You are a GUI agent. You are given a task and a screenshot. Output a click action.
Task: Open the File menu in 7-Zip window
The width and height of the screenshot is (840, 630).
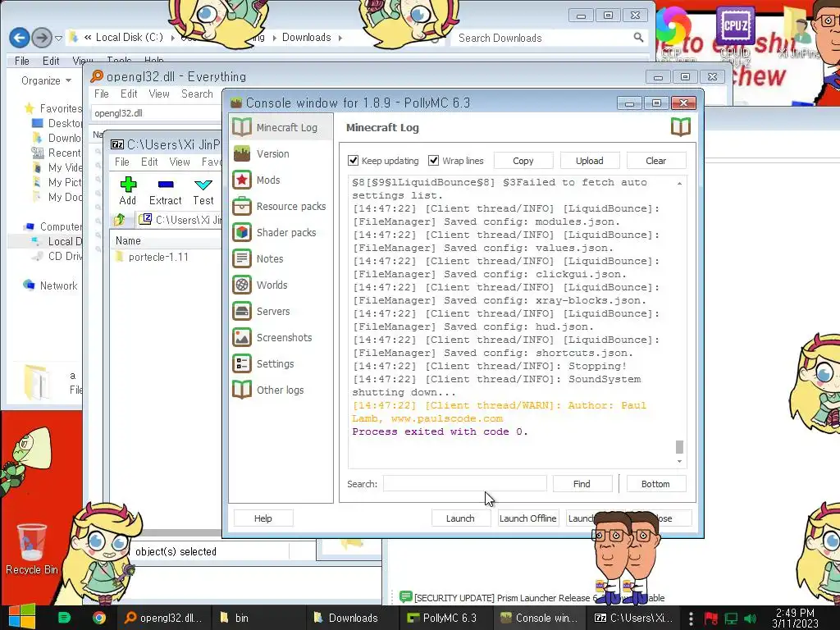(x=121, y=162)
